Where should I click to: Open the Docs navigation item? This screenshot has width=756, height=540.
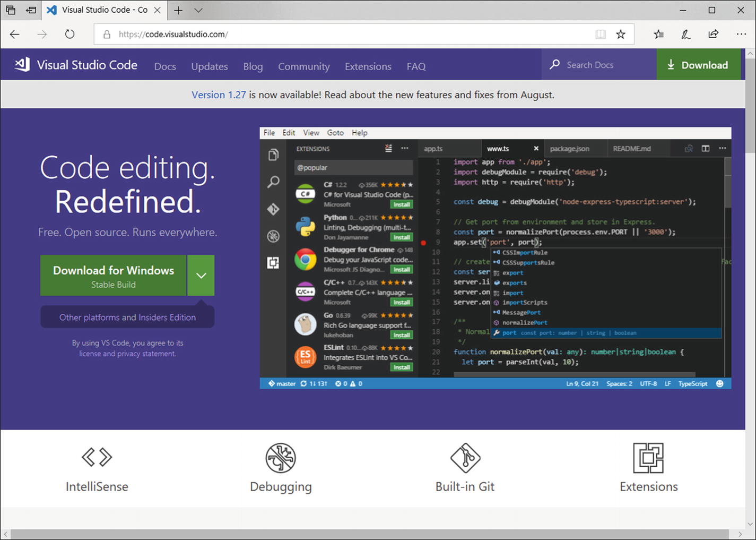click(165, 66)
